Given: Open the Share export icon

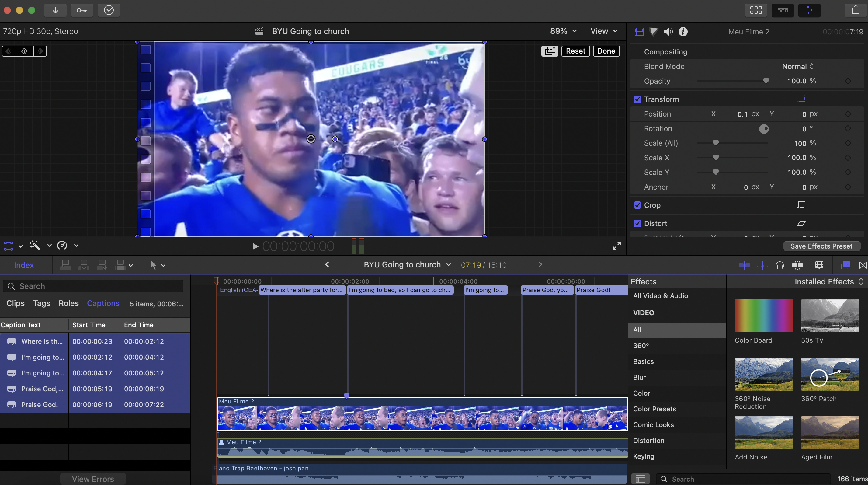Looking at the screenshot, I should 856,10.
